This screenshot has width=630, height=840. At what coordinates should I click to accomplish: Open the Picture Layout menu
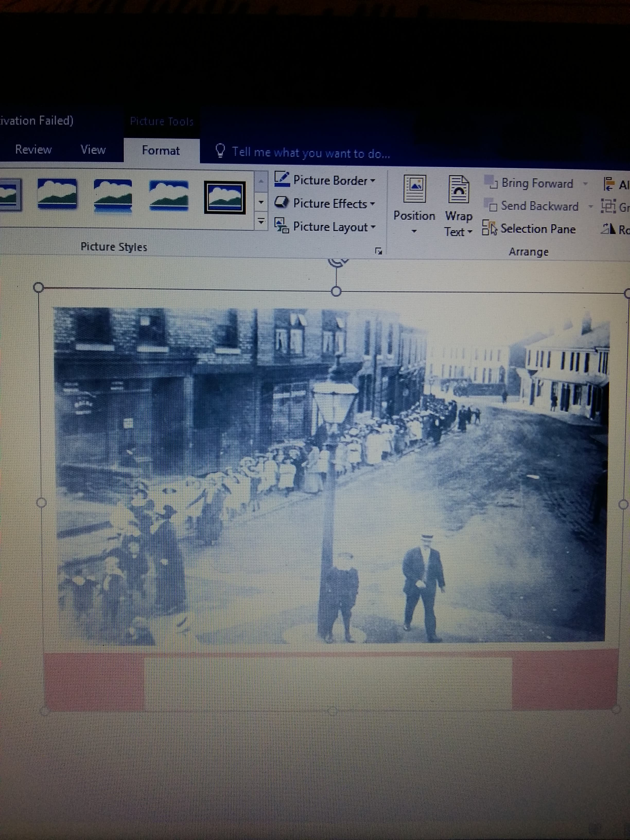[325, 227]
